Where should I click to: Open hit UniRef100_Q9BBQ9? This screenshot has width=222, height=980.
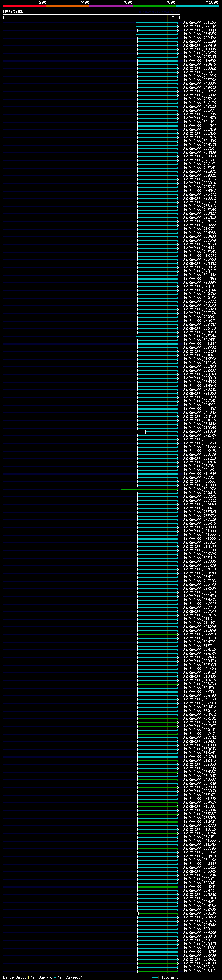[199, 30]
